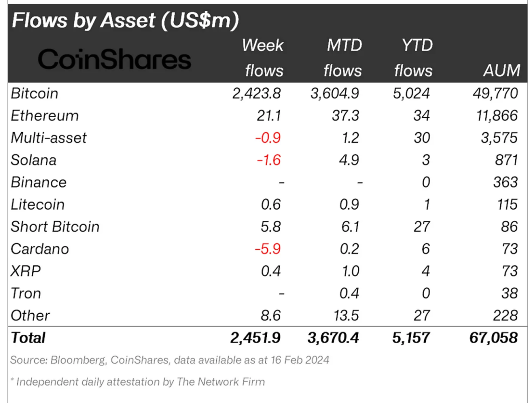
Task: Select the MTD flows column header
Action: click(x=342, y=58)
